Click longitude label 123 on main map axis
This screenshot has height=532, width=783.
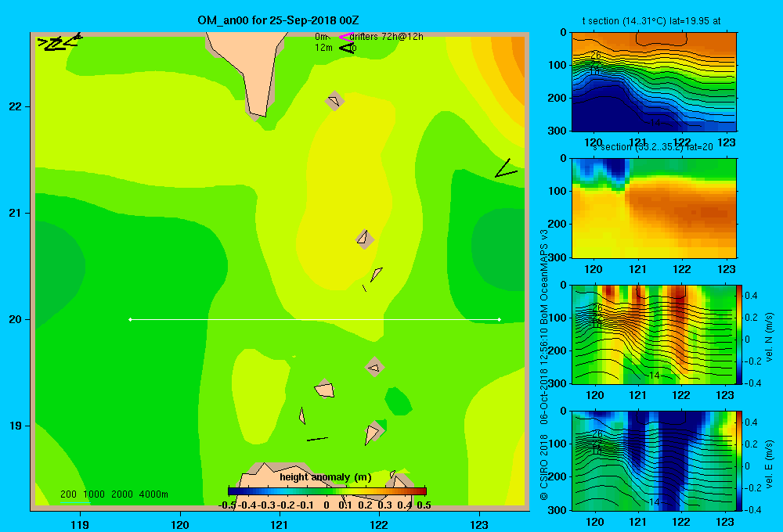coord(479,525)
